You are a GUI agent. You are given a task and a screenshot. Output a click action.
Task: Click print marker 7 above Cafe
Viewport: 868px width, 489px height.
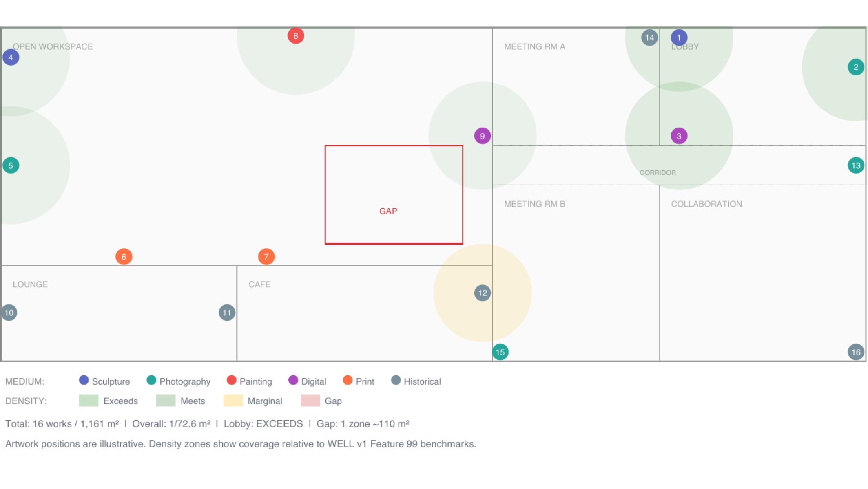pyautogui.click(x=266, y=257)
